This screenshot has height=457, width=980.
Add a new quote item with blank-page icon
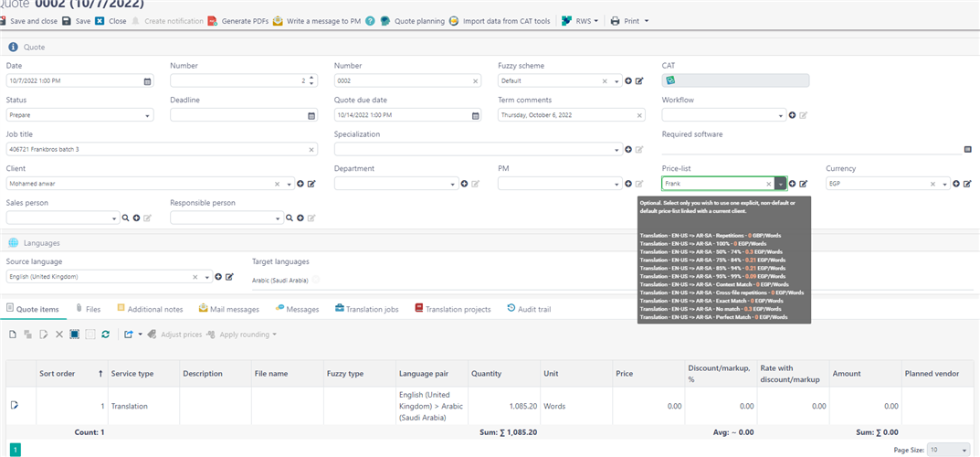[x=13, y=335]
